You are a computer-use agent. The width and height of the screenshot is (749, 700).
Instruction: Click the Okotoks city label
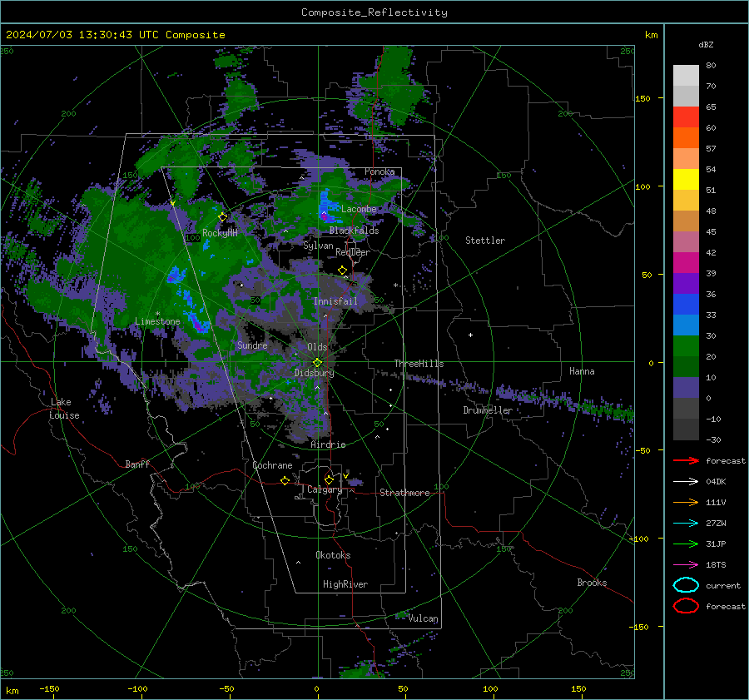333,555
